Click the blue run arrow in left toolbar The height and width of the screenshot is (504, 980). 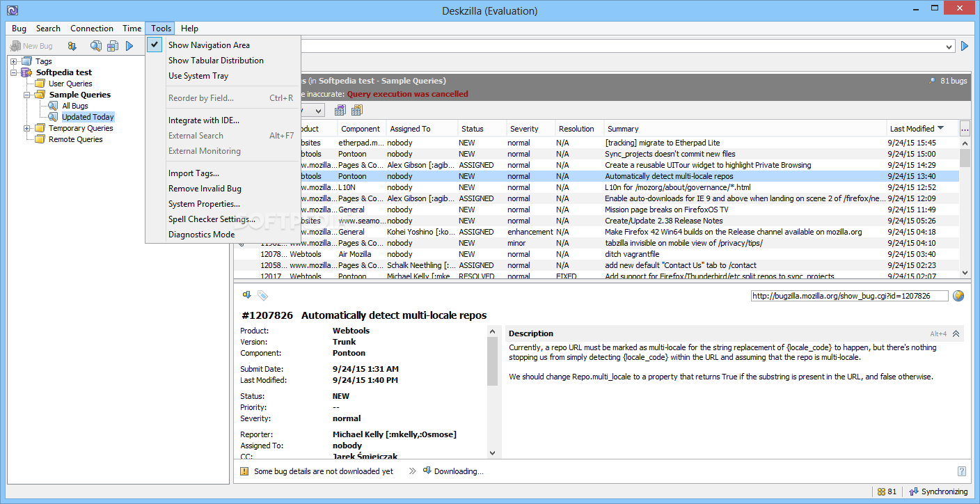coord(129,46)
